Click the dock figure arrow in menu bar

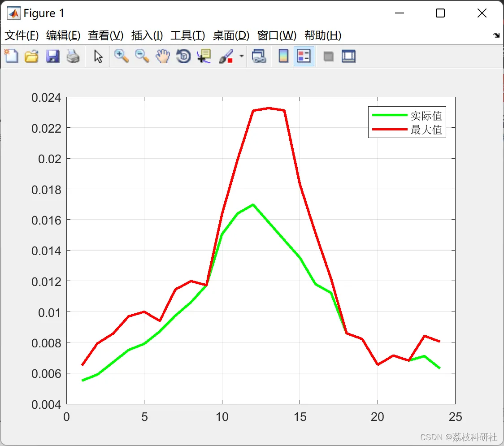click(x=497, y=35)
